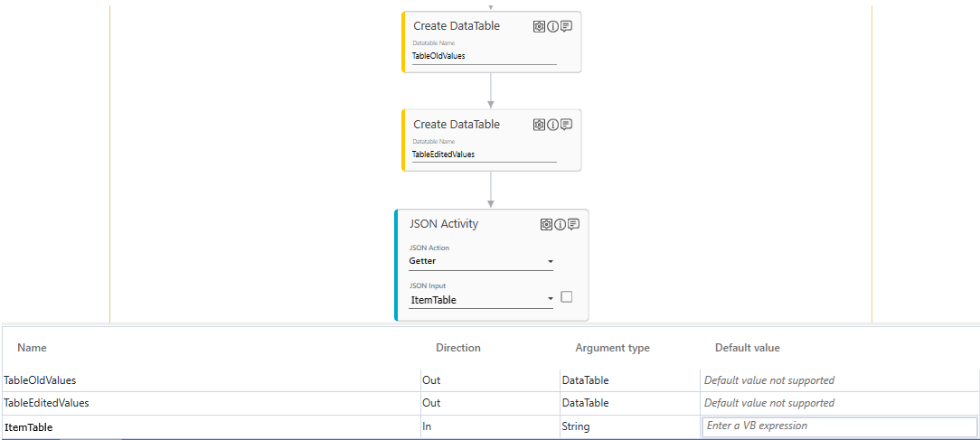This screenshot has width=980, height=440.
Task: Toggle checkbox next to JSON Input
Action: 566,296
